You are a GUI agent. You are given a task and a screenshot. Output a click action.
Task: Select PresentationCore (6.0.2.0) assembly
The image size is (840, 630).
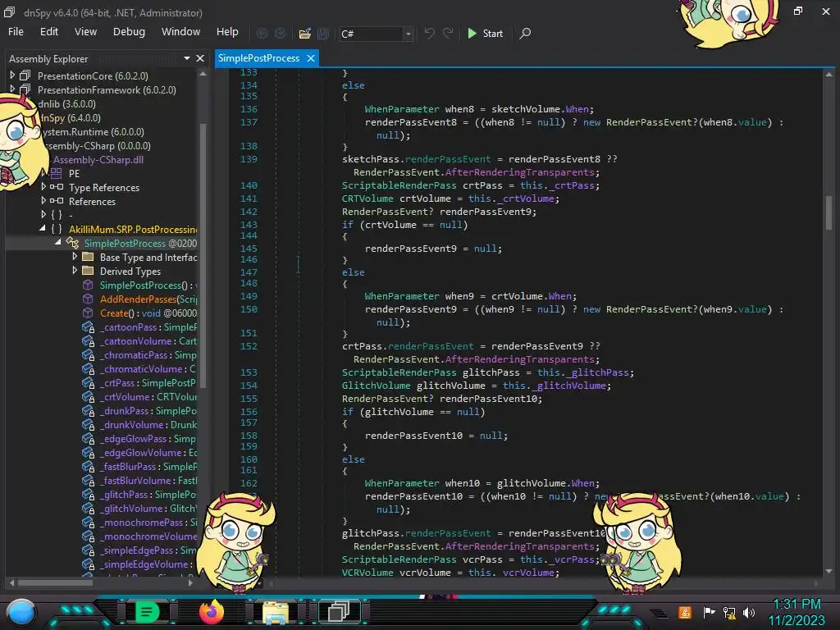pos(93,76)
